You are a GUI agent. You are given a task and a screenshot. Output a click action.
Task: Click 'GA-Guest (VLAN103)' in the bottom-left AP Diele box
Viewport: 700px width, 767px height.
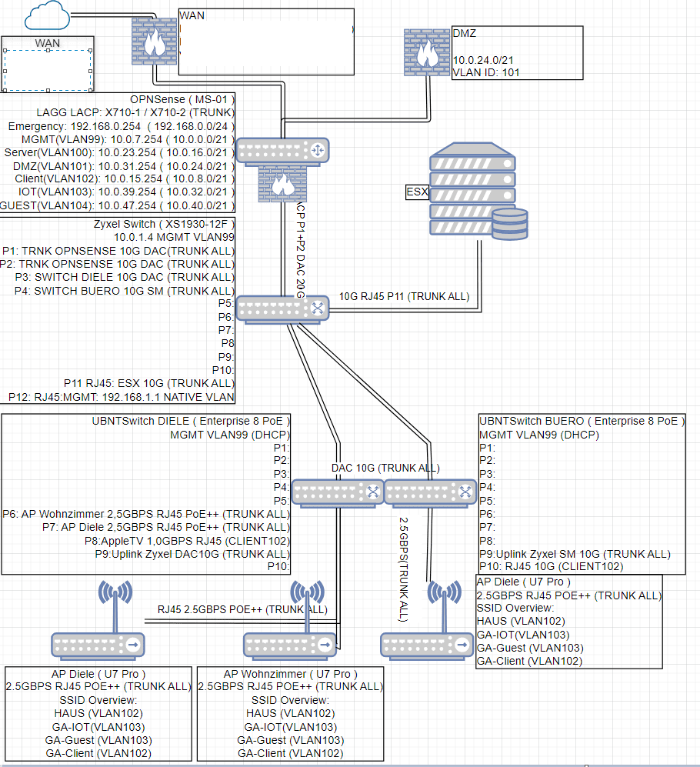click(x=98, y=741)
